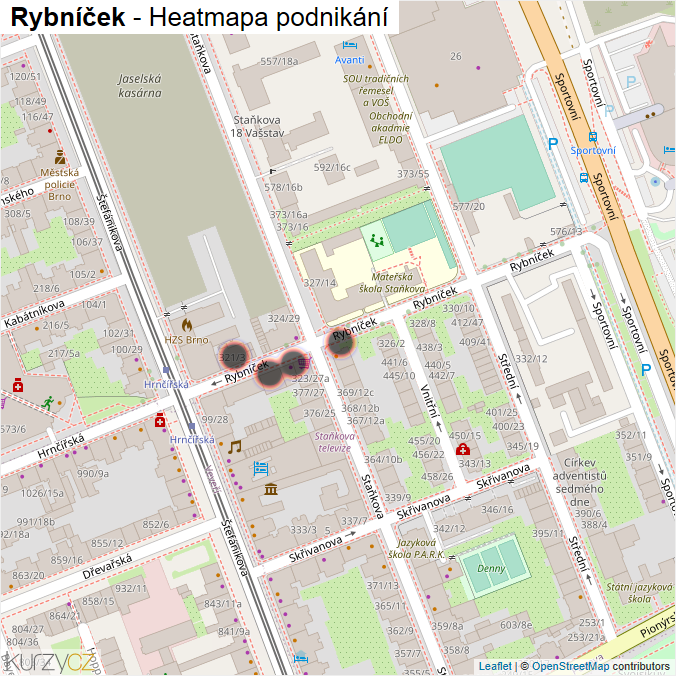Click the music note icon near Hrnčířská

click(x=235, y=447)
